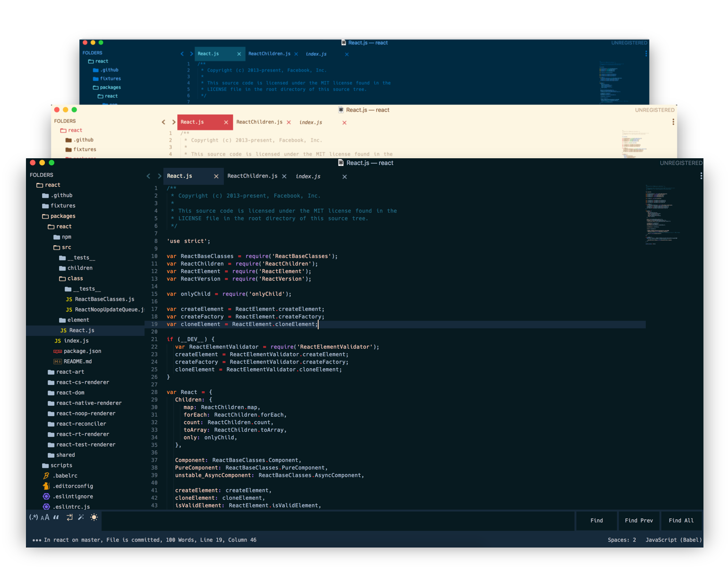The height and width of the screenshot is (582, 728).
Task: Expand fixtures folder in blue window
Action: pyautogui.click(x=107, y=79)
